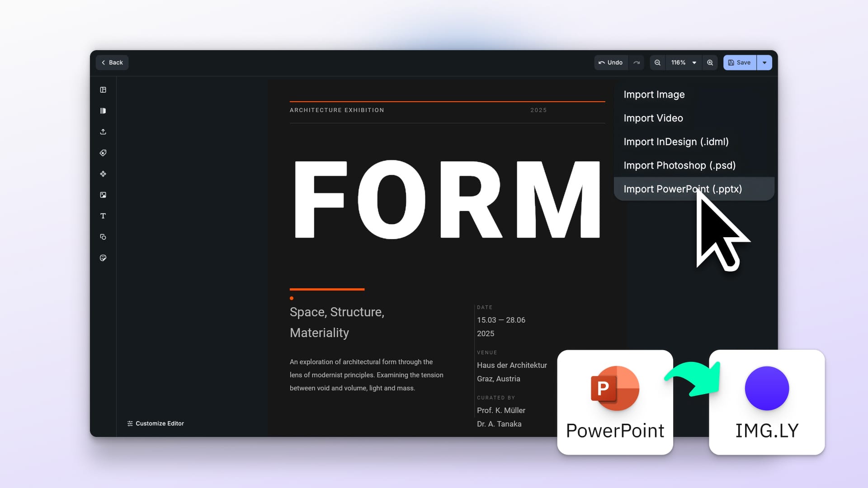Click the orange divider line above Space, Structure
The height and width of the screenshot is (488, 868).
[326, 289]
